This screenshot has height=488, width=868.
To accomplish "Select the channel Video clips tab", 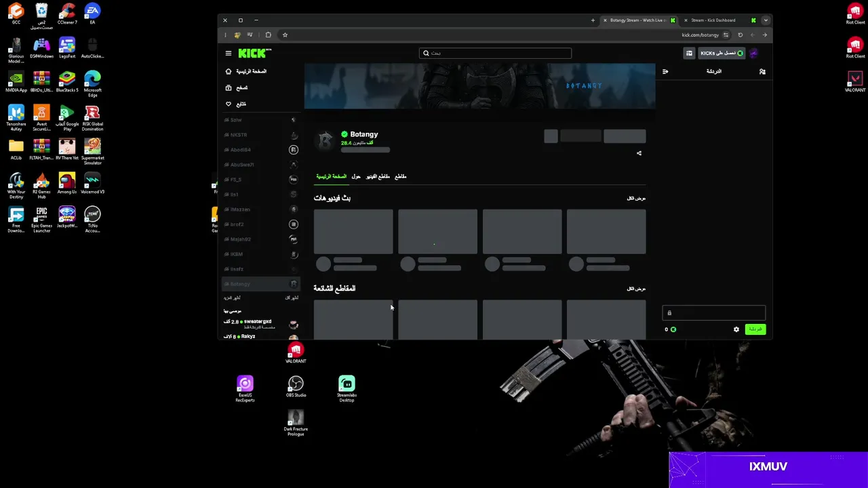I will [378, 176].
